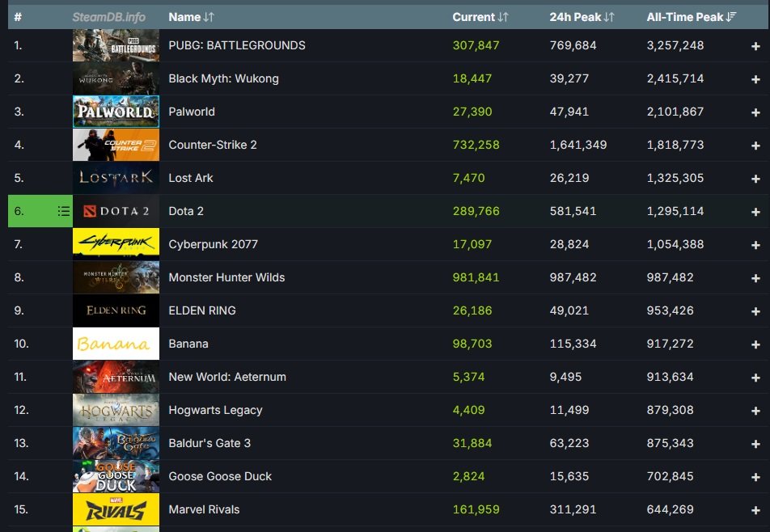The height and width of the screenshot is (532, 770).
Task: Open the Monster Hunter Wilds thumbnail
Action: point(116,277)
